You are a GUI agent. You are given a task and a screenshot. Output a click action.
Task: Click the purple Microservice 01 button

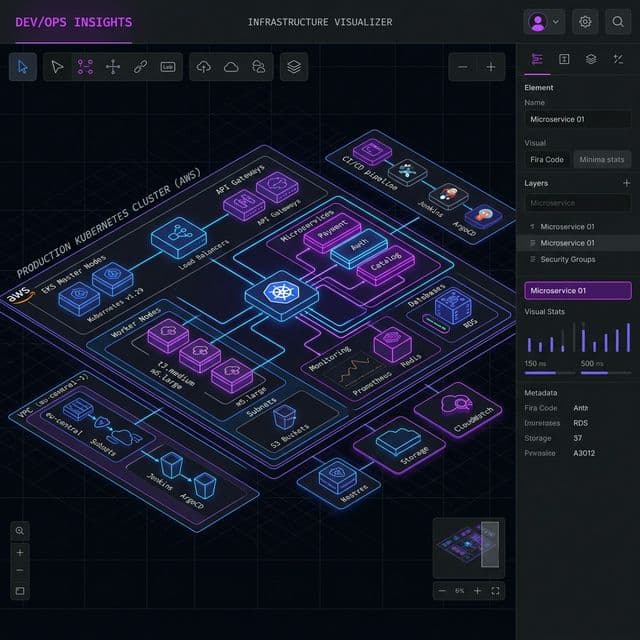coord(578,291)
